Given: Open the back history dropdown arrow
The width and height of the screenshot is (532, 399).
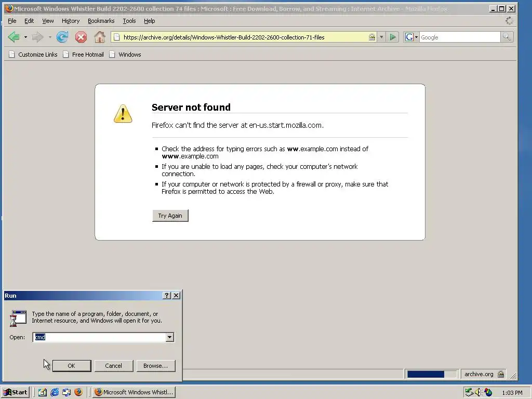Looking at the screenshot, I should (x=25, y=37).
